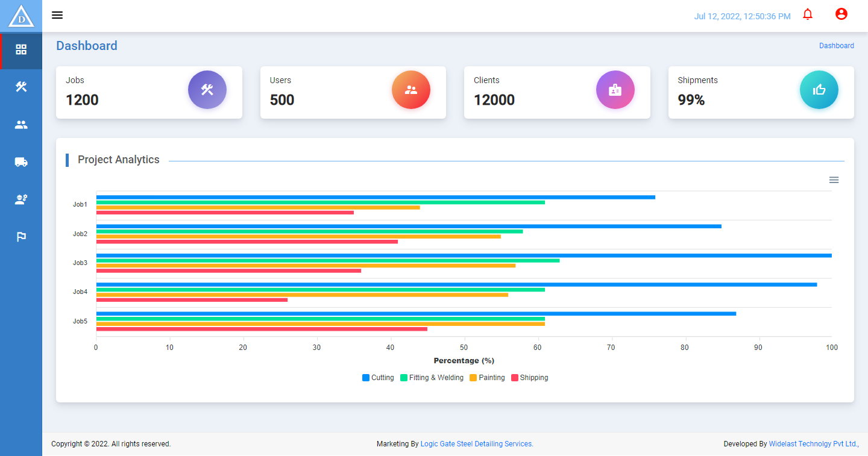
Task: Click the Shipments thumbs-up icon
Action: (x=819, y=90)
